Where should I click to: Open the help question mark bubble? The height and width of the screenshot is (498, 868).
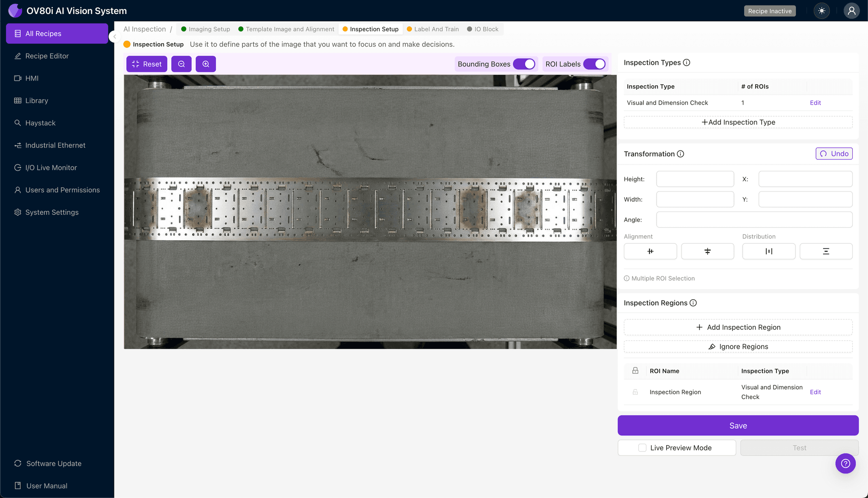(845, 463)
